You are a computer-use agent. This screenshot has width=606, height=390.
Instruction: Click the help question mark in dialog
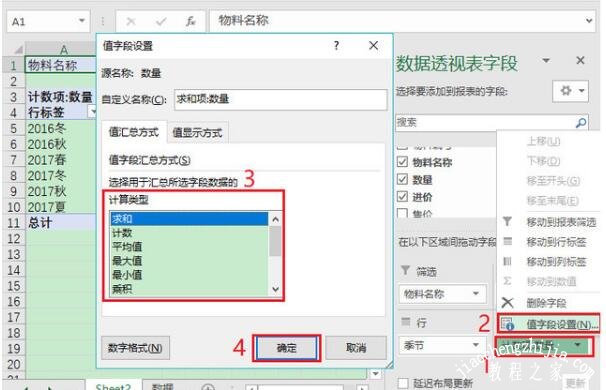coord(336,46)
